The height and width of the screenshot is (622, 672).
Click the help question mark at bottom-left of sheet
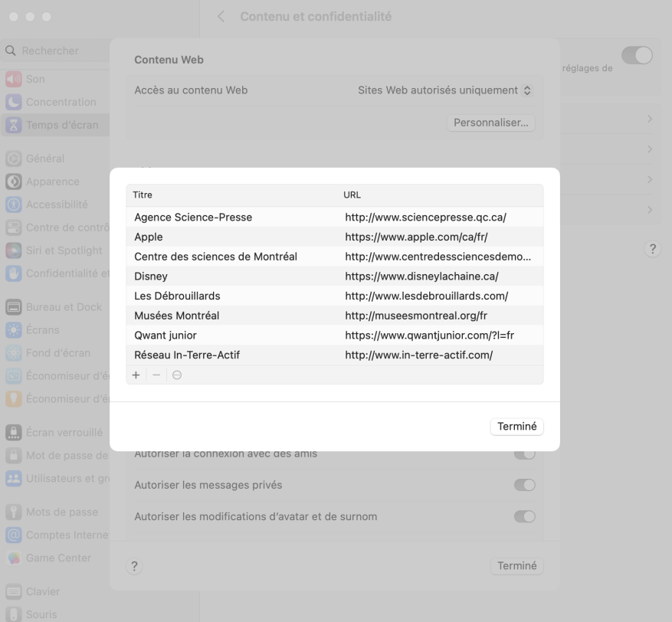[x=134, y=566]
